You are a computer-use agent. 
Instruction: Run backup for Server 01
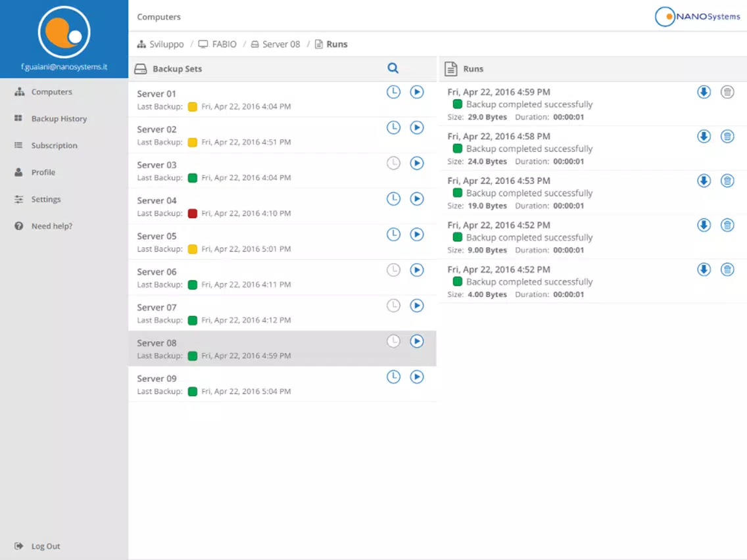[x=417, y=92]
